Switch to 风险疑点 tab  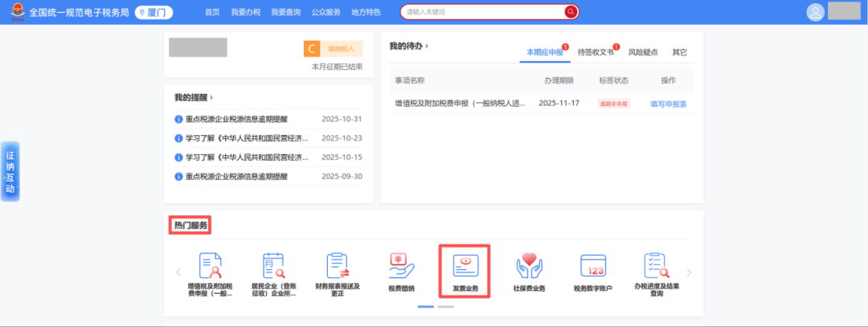(642, 52)
